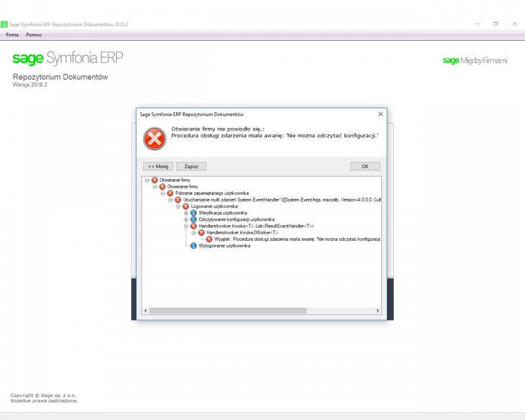The height and width of the screenshot is (420, 525).
Task: Click the sage Symfonia ERP logo
Action: (x=68, y=58)
